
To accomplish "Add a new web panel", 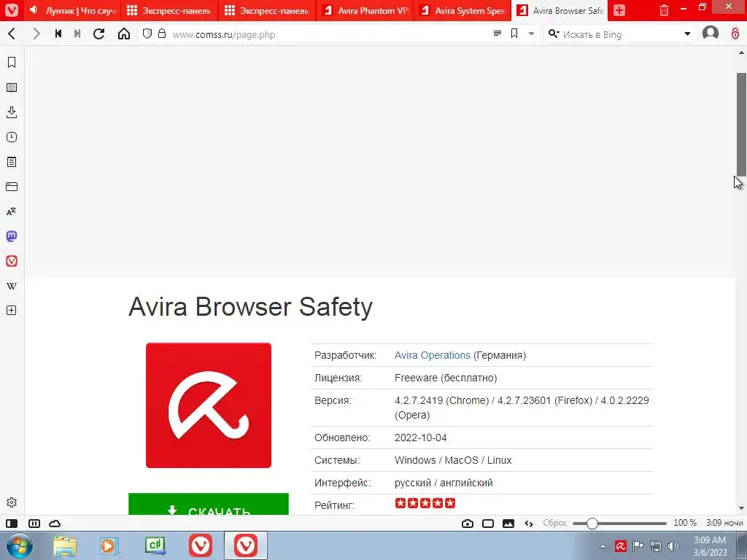I will coord(12,311).
